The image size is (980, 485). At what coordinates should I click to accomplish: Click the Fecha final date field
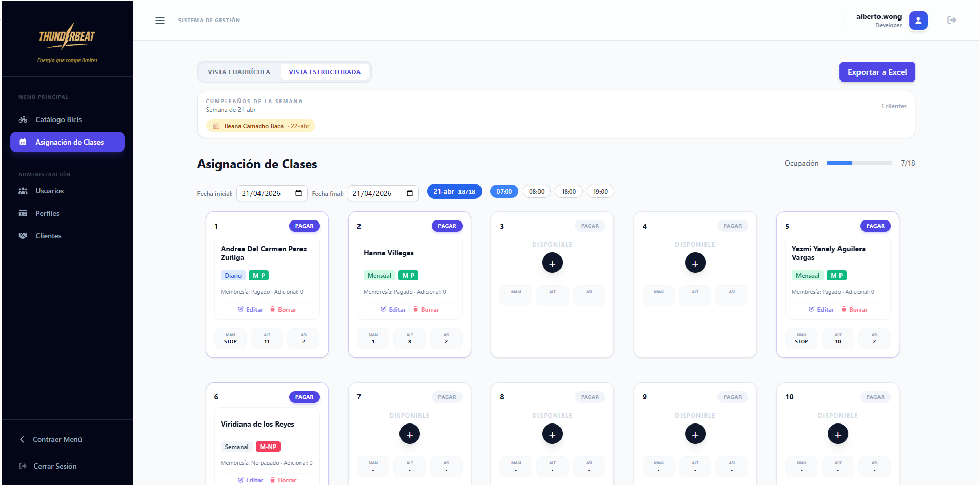(x=383, y=193)
